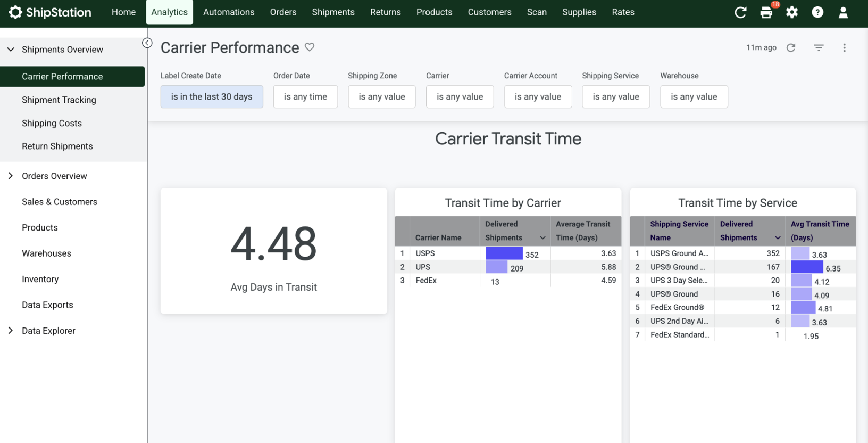Click the 4.59 FedEx average transit value
This screenshot has height=443, width=868.
tap(608, 281)
